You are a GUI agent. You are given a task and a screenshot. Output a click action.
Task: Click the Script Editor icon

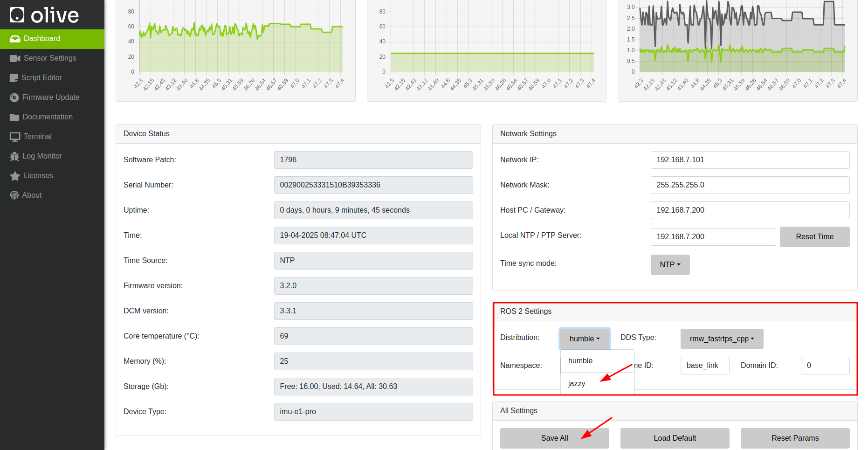(x=14, y=78)
